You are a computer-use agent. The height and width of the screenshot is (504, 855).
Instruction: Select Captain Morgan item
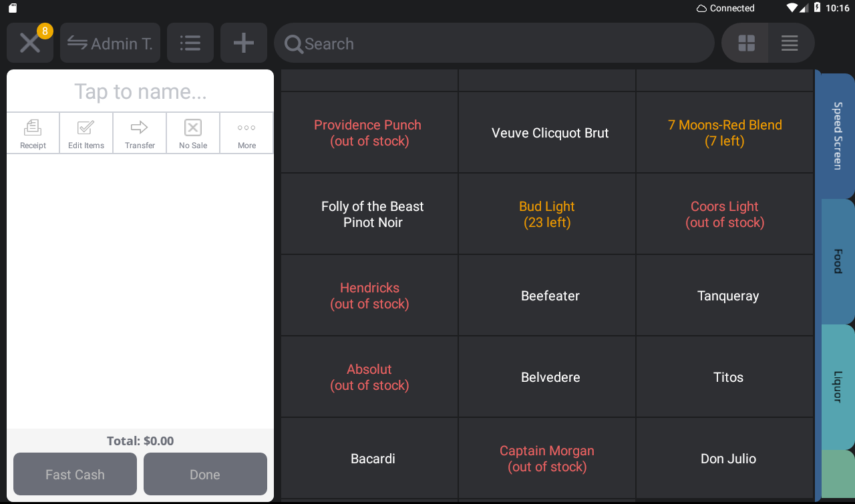(x=547, y=459)
